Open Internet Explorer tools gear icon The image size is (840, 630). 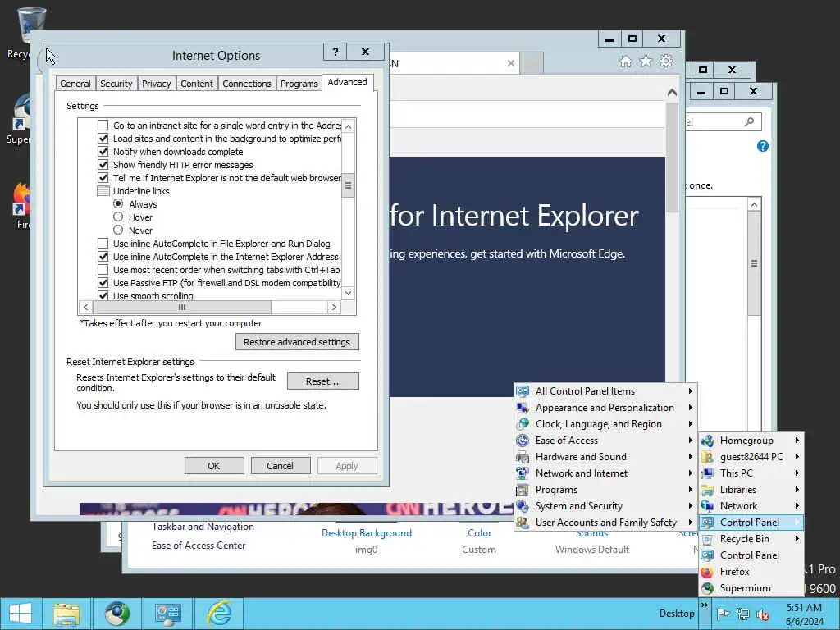666,61
